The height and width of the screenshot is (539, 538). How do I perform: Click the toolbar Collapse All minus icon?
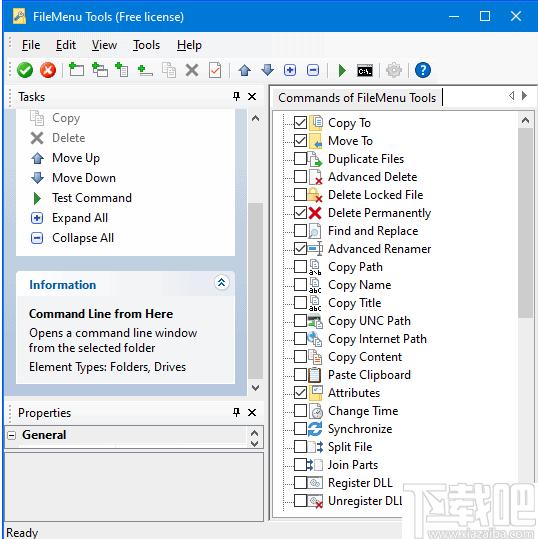click(x=313, y=70)
